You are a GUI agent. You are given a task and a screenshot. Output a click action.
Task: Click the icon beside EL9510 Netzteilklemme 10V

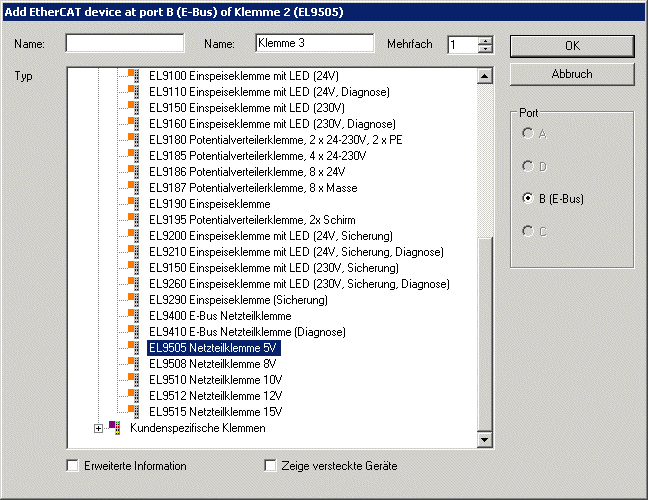(133, 380)
